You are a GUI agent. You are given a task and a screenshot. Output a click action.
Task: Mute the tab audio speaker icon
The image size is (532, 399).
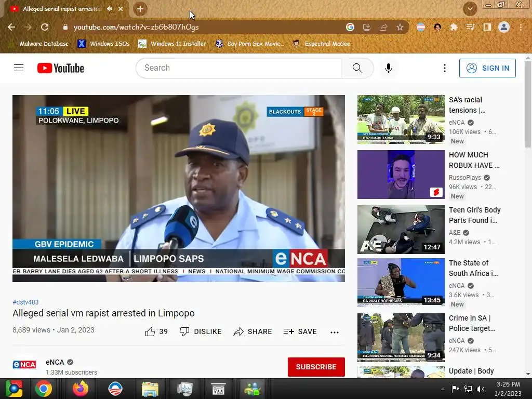click(x=109, y=9)
